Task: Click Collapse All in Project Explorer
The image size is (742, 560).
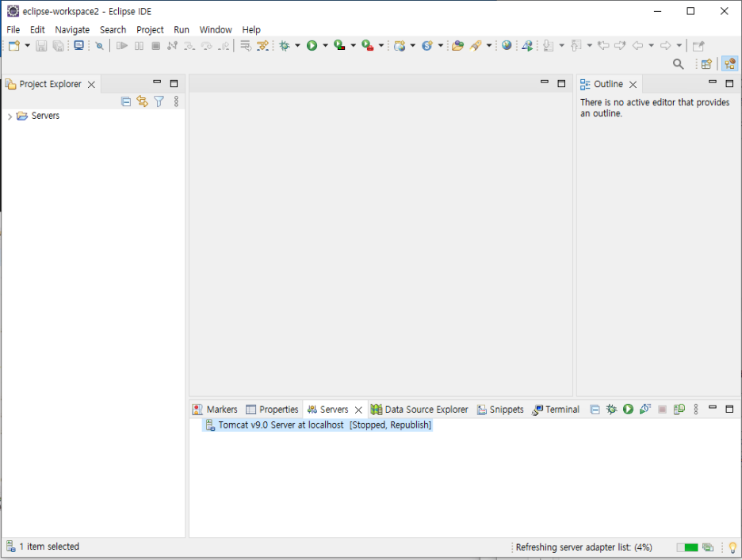Action: 125,101
